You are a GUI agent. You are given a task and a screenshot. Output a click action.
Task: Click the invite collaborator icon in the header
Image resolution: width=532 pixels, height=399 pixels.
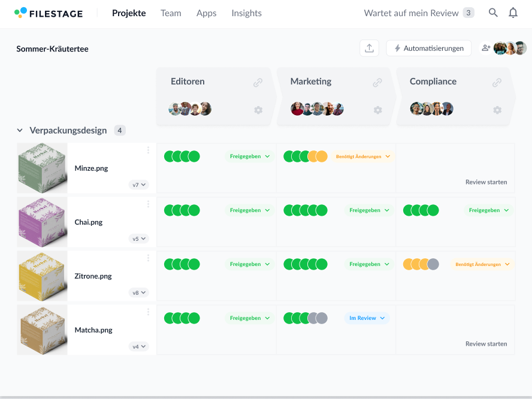pos(486,48)
